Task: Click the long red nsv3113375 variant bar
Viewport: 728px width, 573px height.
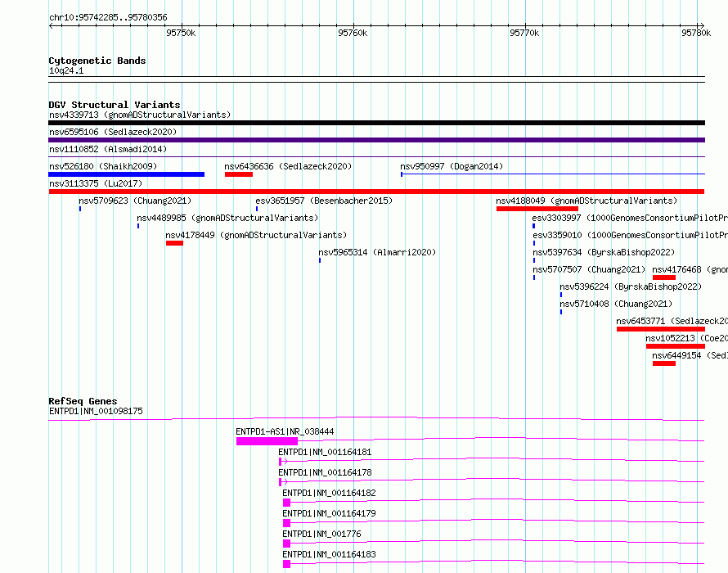Action: 376,192
